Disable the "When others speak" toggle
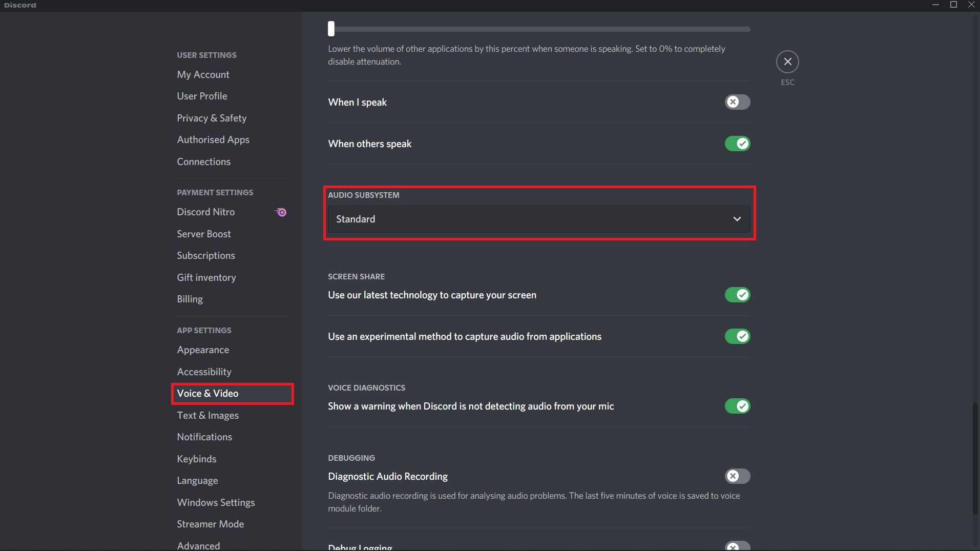 pyautogui.click(x=738, y=144)
